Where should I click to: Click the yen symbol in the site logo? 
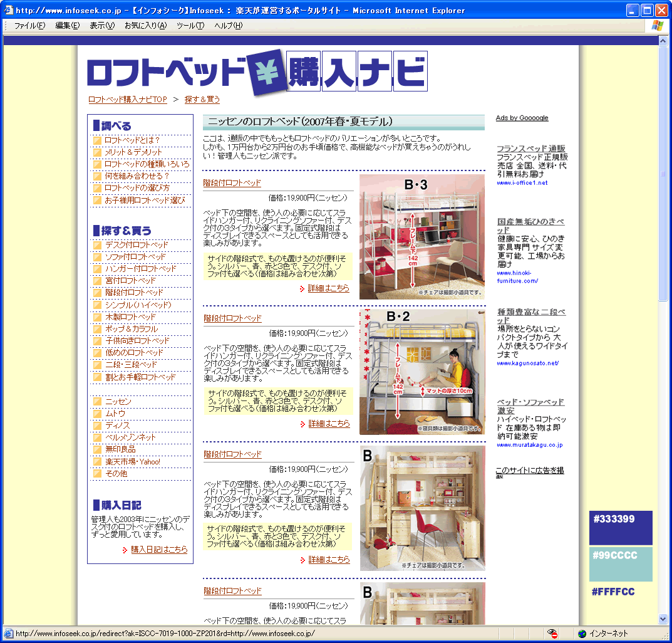tap(266, 72)
